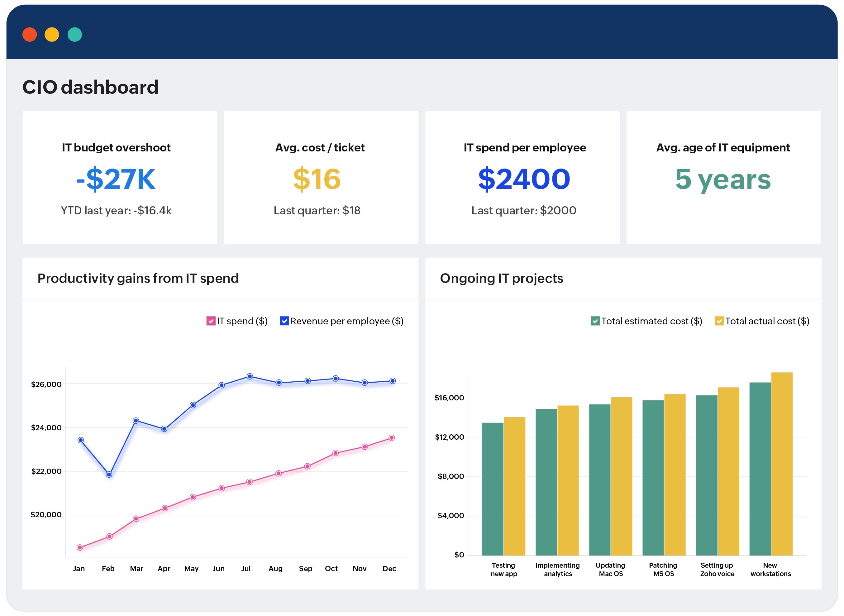Select the Avg. age of IT equipment card
This screenshot has height=616, width=844.
(x=724, y=178)
